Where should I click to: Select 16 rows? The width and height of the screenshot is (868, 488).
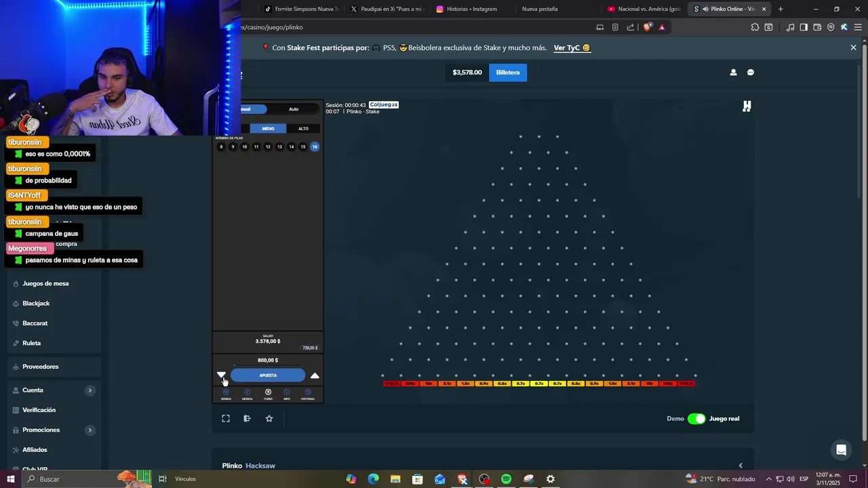(x=315, y=147)
